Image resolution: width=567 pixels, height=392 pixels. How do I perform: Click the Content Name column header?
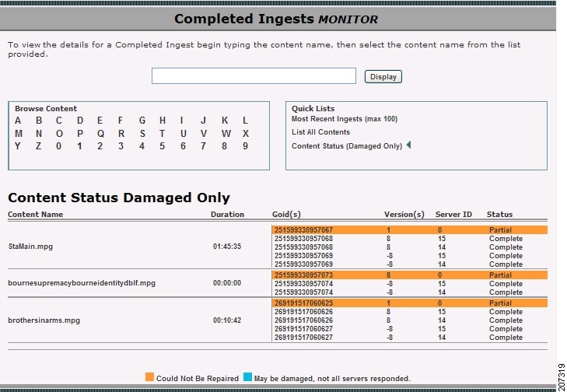pyautogui.click(x=36, y=214)
